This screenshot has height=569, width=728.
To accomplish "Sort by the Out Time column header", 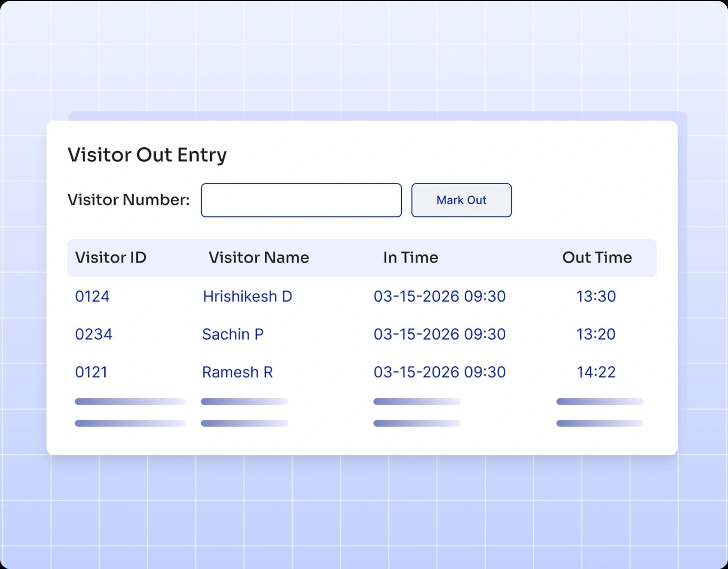I will (x=597, y=258).
